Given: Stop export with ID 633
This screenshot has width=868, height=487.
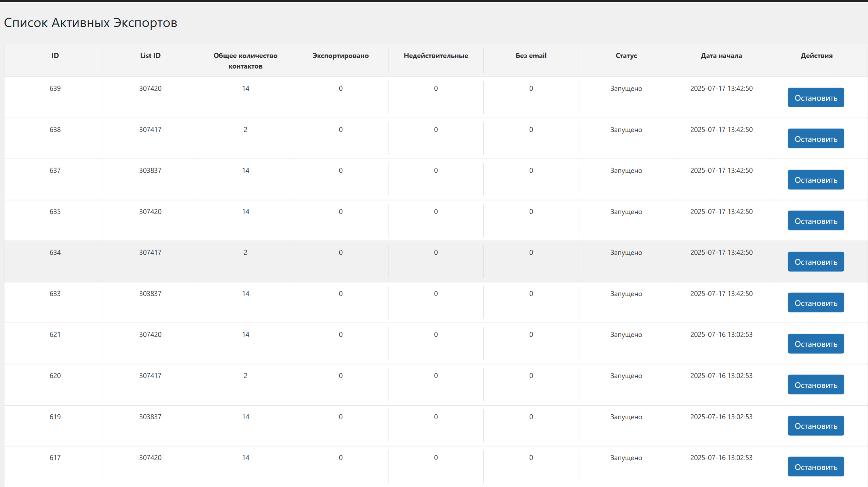Looking at the screenshot, I should pyautogui.click(x=815, y=303).
